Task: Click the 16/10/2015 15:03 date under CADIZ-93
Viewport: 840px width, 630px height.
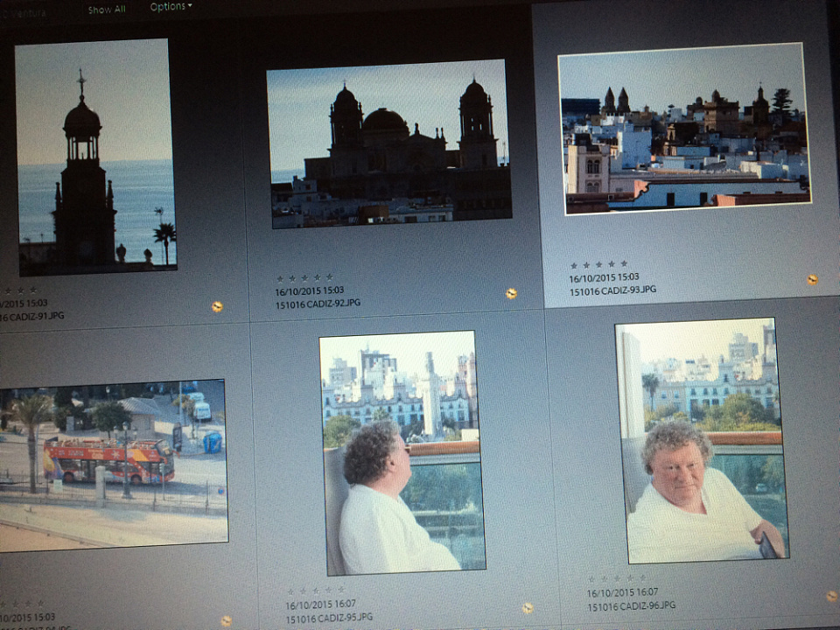Action: tap(604, 277)
